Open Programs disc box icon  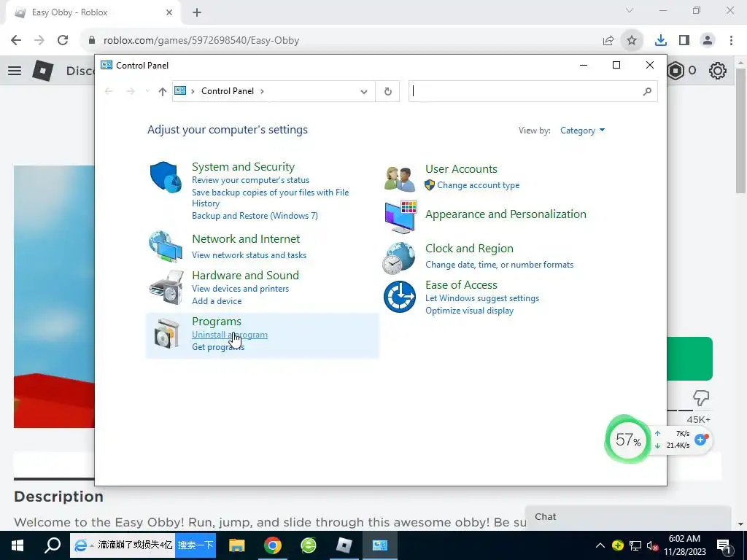pos(167,334)
